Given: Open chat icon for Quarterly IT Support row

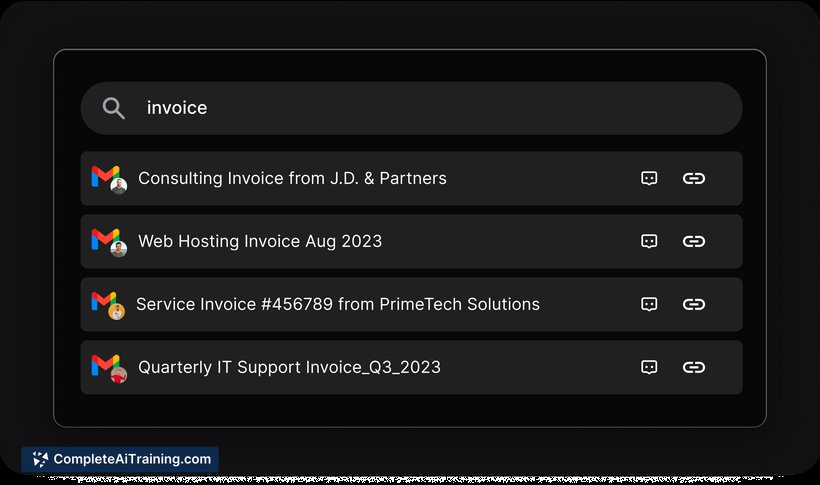Looking at the screenshot, I should (649, 367).
